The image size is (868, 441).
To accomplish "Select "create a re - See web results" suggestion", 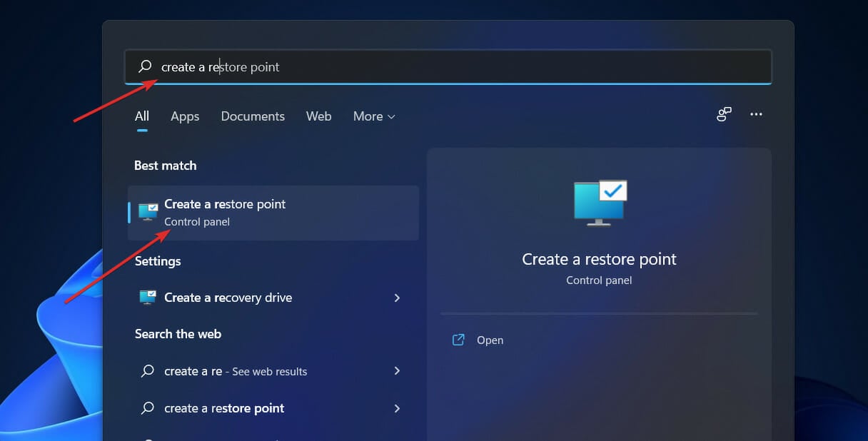I will [x=273, y=371].
